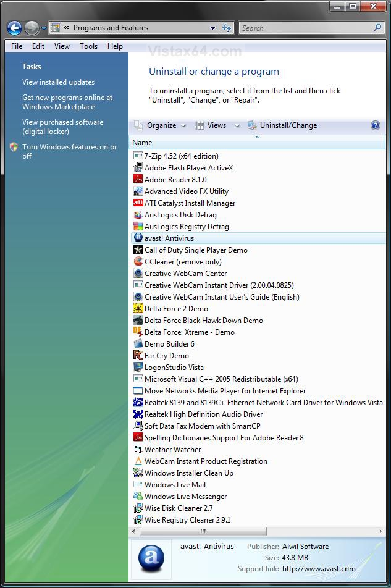Click the Back navigation arrow
Image resolution: width=391 pixels, height=588 pixels.
click(x=14, y=28)
